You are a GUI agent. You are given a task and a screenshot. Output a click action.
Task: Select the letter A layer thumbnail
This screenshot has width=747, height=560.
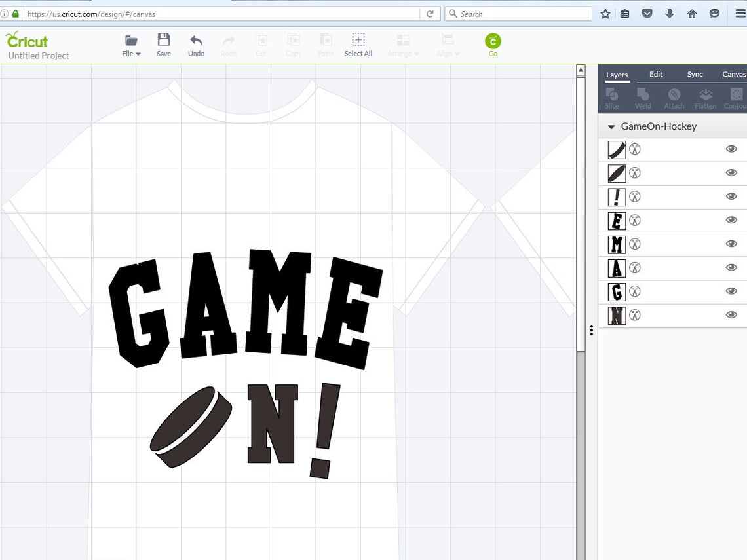(616, 268)
